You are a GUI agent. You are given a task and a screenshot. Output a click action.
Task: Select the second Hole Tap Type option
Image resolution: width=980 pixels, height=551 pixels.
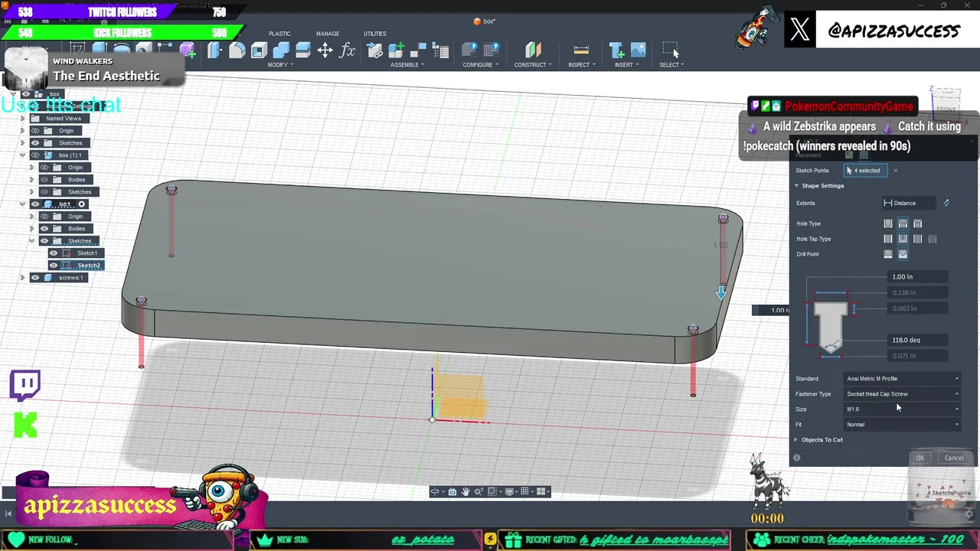point(903,239)
